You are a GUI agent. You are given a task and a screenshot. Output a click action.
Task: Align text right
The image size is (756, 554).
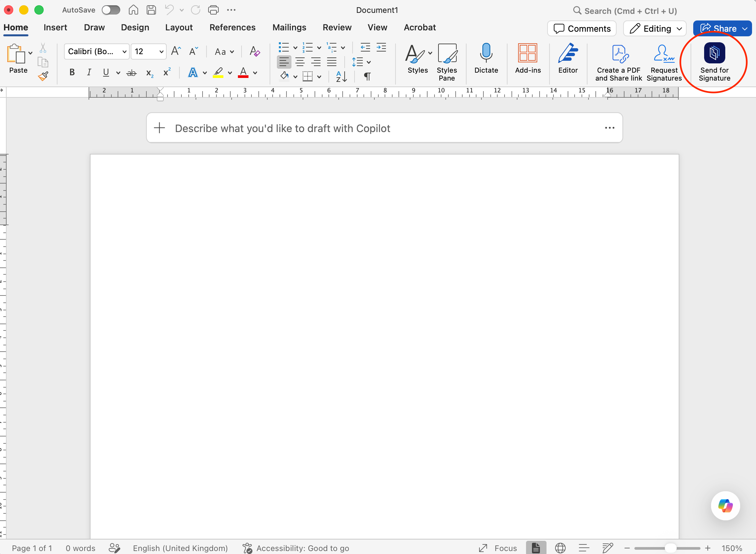pyautogui.click(x=316, y=62)
